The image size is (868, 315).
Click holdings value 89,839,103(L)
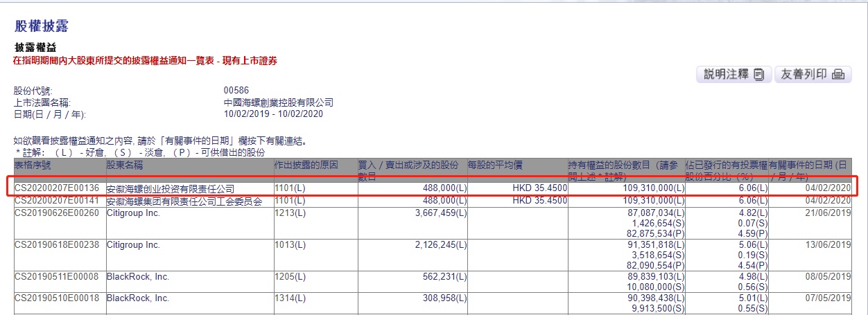(657, 276)
